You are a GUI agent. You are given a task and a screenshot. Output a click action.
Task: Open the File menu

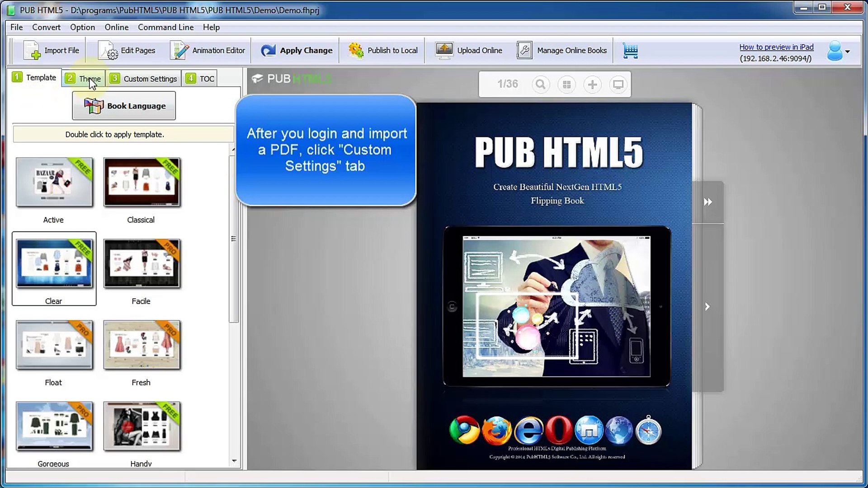pyautogui.click(x=17, y=27)
